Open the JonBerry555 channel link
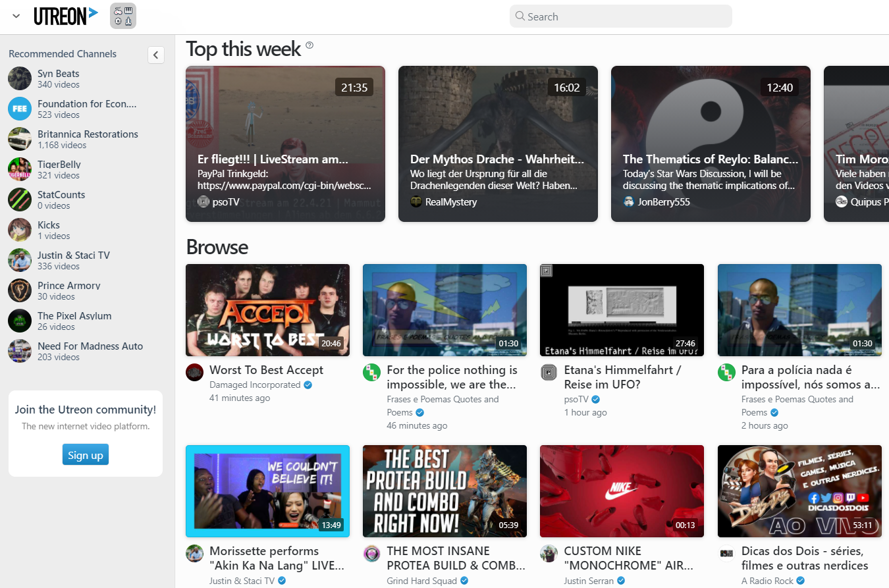 click(664, 202)
